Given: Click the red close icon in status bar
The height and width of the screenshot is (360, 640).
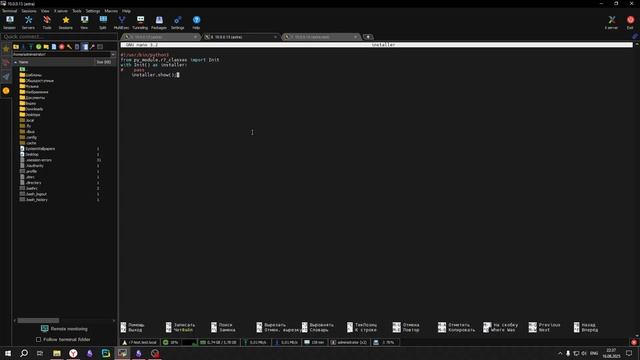Looking at the screenshot, I should (x=634, y=342).
